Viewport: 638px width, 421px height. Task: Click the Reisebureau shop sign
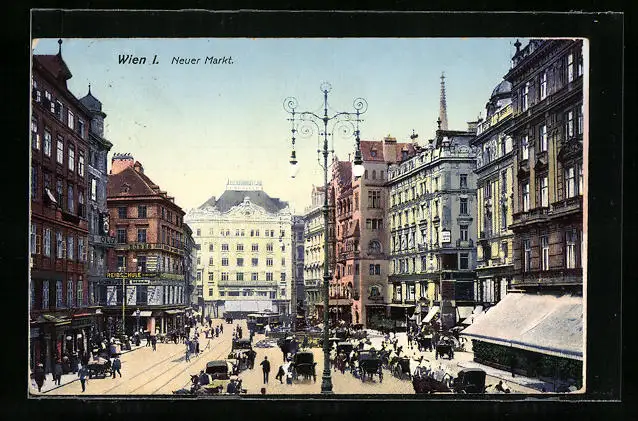click(x=127, y=276)
